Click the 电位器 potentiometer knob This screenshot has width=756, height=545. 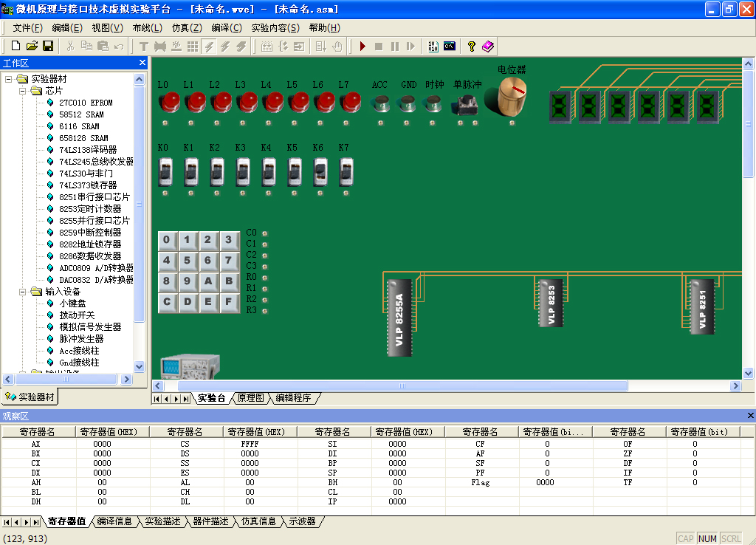[511, 96]
